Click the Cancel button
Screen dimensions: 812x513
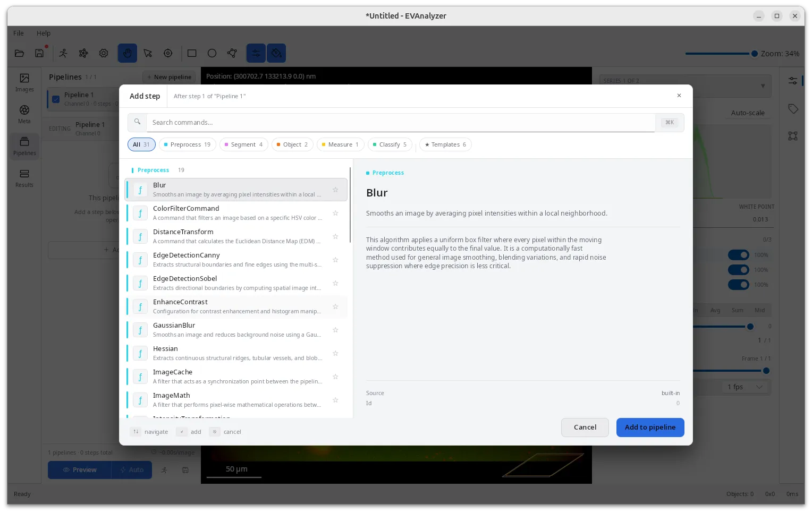click(585, 427)
